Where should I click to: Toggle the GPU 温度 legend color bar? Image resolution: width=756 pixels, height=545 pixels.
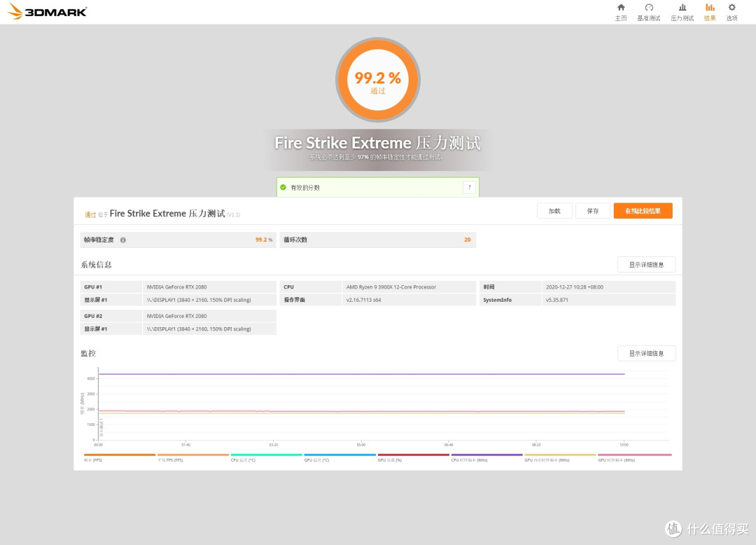coord(340,455)
